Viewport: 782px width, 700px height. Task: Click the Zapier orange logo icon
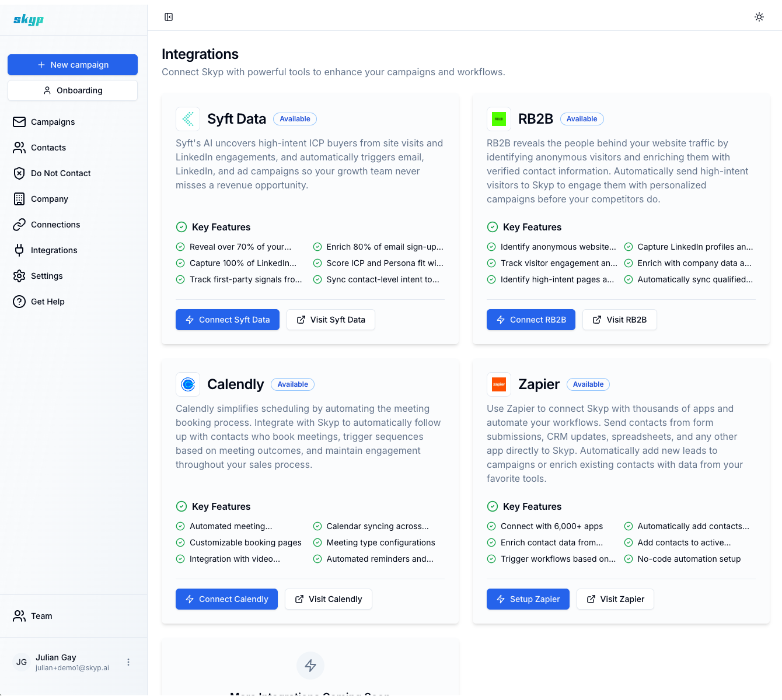(x=498, y=384)
